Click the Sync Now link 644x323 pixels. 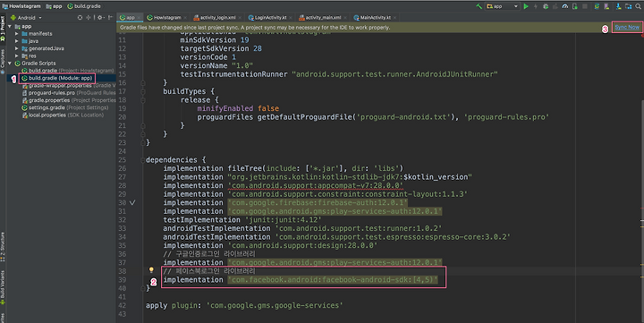(x=627, y=27)
